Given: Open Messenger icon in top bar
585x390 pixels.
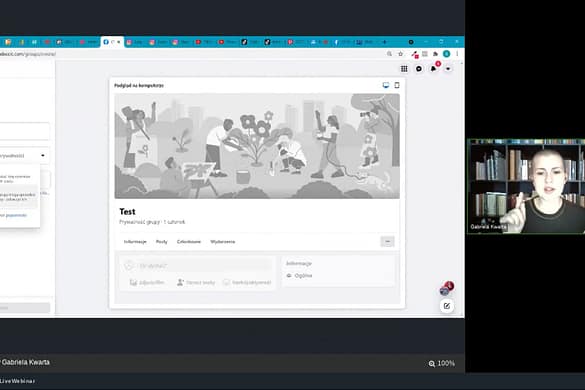Looking at the screenshot, I should coord(419,69).
